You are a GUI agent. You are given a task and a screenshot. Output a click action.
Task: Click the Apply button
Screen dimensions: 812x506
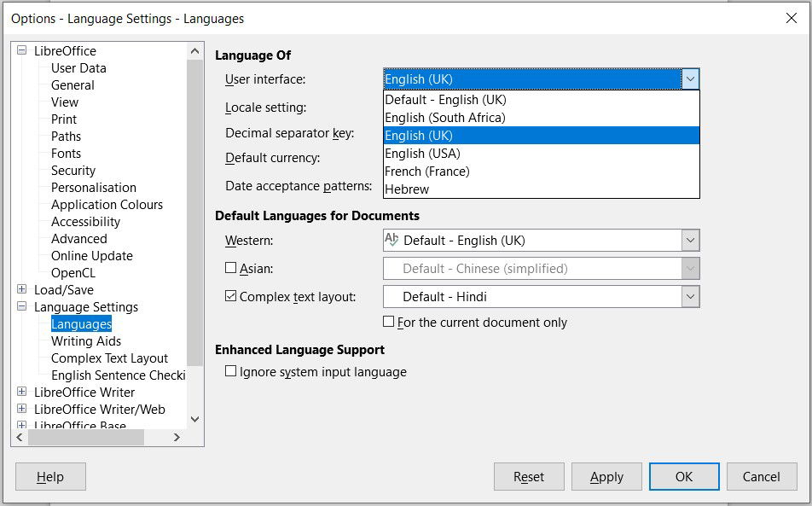tap(606, 476)
